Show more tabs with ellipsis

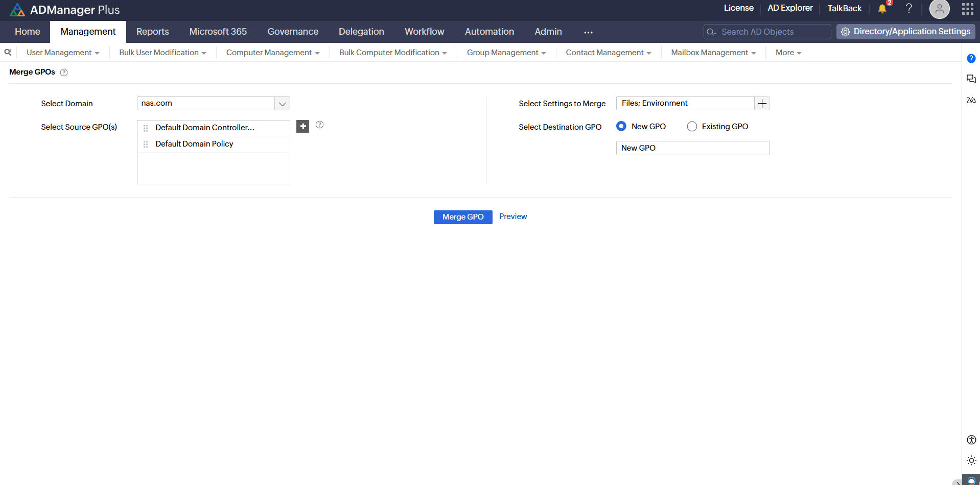(588, 32)
